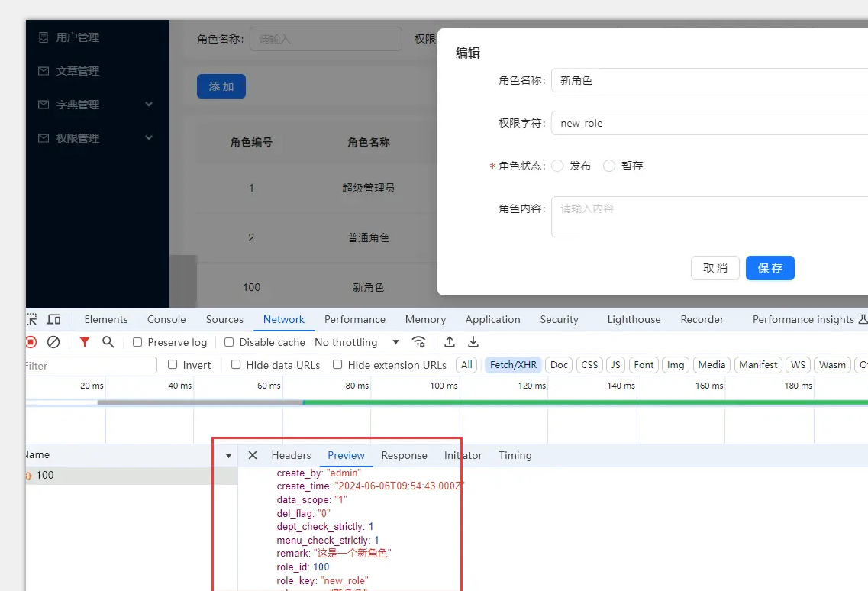The image size is (868, 591).
Task: Select the Preview tab
Action: point(346,455)
